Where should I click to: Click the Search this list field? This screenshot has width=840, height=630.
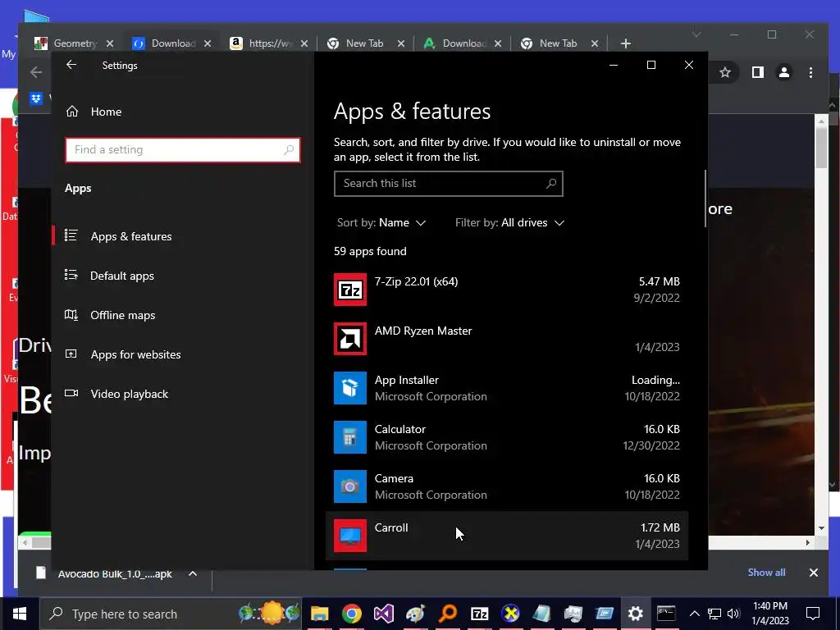[x=449, y=184]
